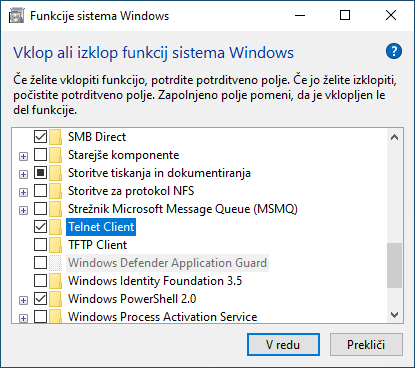Minimize the Funkcije sistema Windows window
The height and width of the screenshot is (368, 415).
pyautogui.click(x=300, y=15)
